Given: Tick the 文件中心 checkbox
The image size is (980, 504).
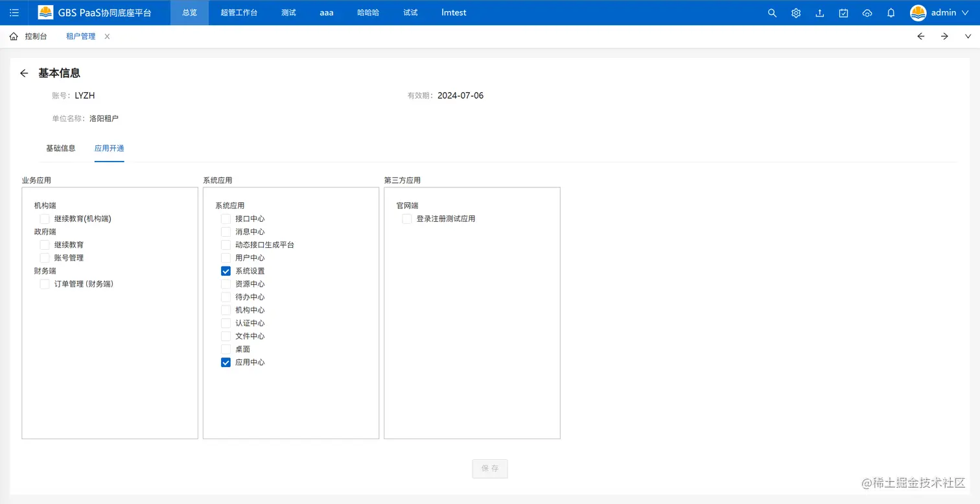Looking at the screenshot, I should (226, 336).
